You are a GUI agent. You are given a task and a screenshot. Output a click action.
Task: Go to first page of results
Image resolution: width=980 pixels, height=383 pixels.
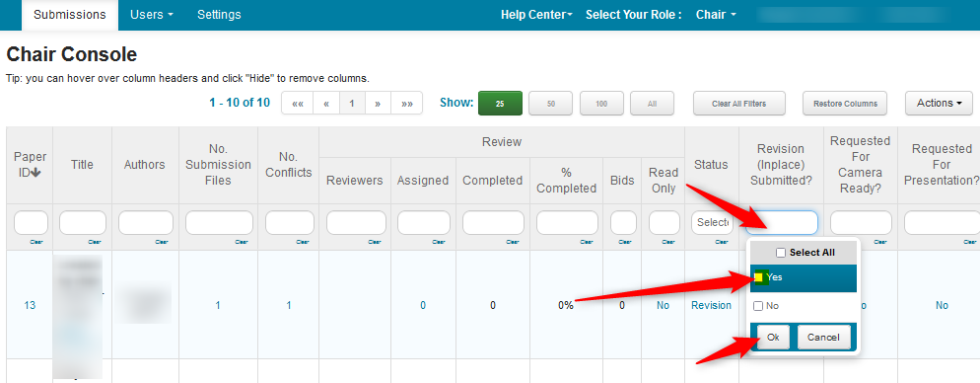pos(298,104)
